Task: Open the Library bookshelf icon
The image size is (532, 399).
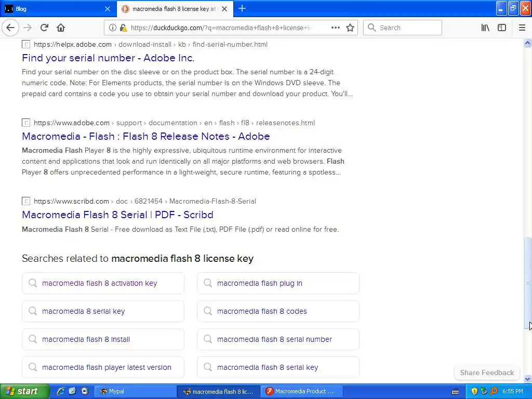Action: click(485, 28)
